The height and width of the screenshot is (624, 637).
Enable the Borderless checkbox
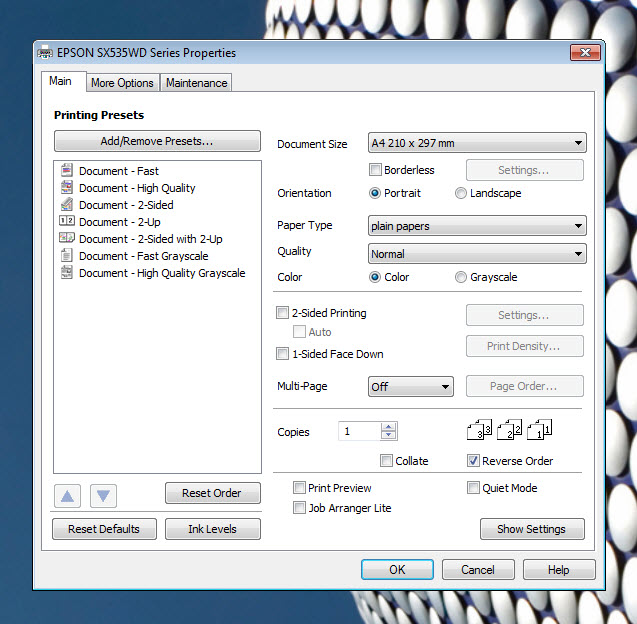[375, 169]
